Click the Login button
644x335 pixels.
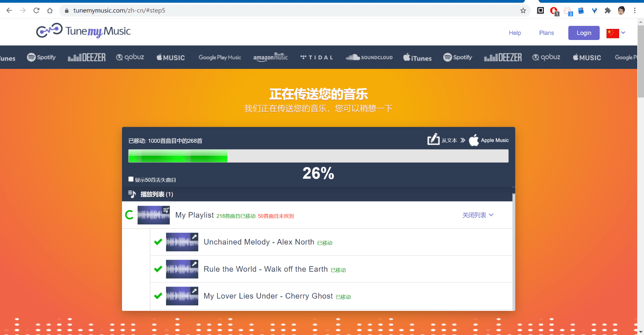[583, 33]
